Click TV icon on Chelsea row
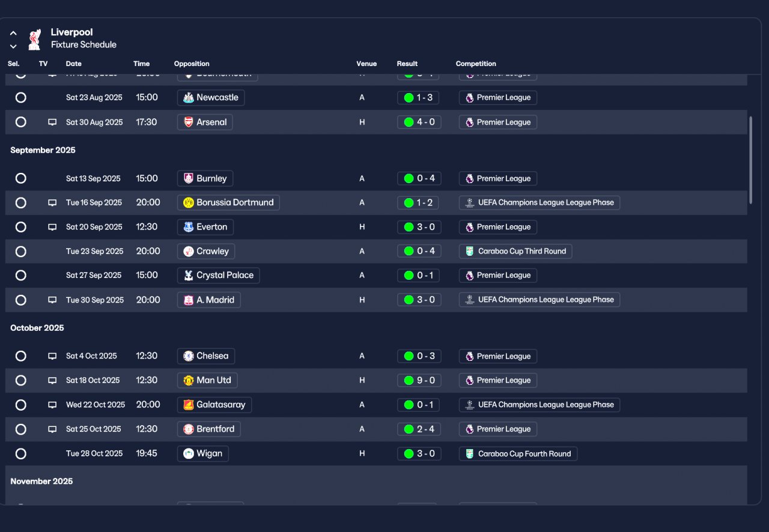 (52, 356)
